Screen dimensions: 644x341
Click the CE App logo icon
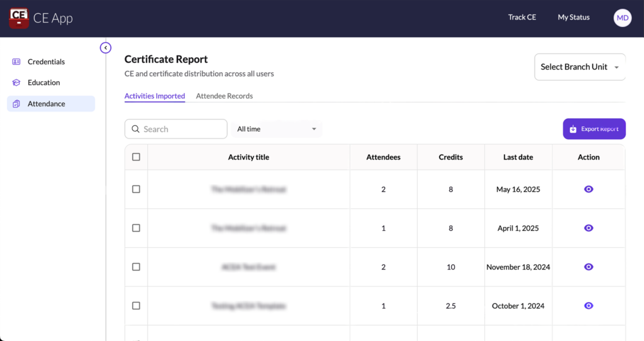pos(19,18)
